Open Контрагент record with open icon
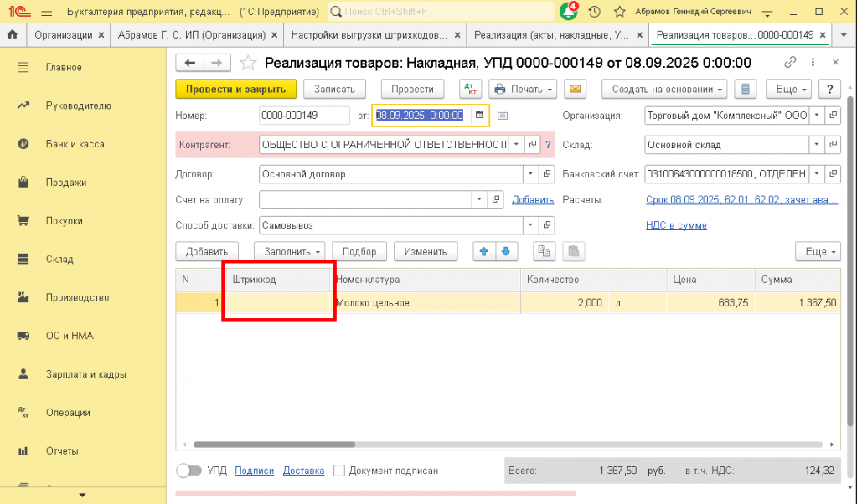Screen dimensions: 857x504 click(532, 145)
